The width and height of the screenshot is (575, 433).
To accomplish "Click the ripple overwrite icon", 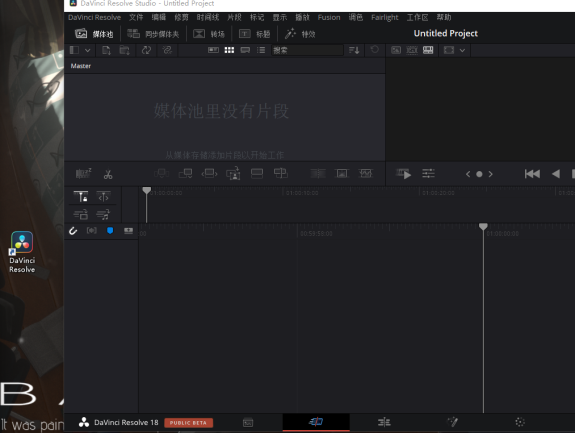I will click(x=209, y=173).
